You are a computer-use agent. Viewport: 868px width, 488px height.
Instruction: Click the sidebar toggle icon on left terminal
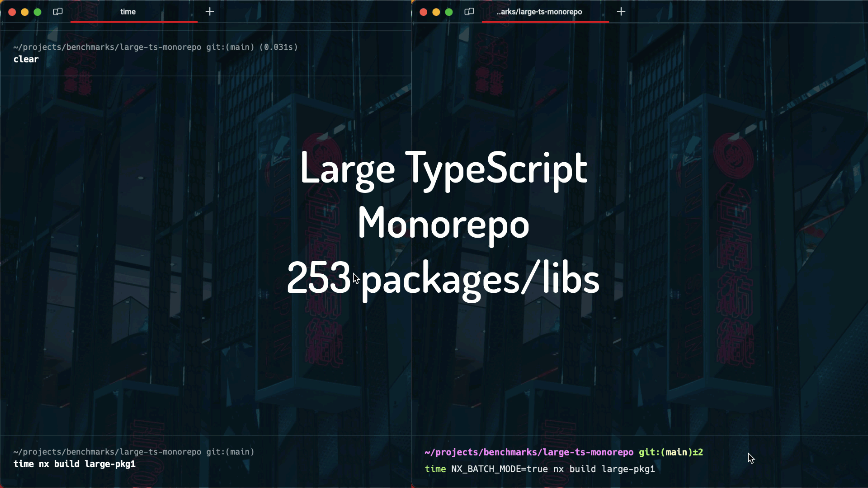(x=58, y=11)
